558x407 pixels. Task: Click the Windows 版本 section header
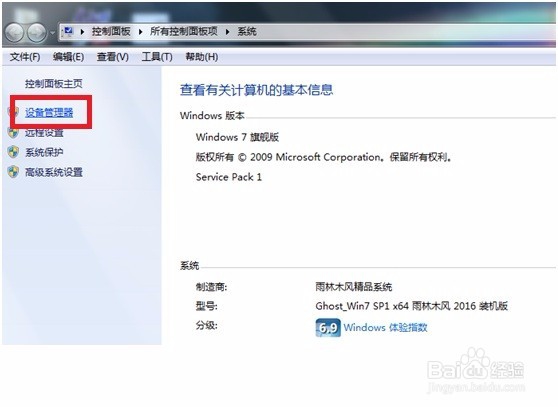212,116
